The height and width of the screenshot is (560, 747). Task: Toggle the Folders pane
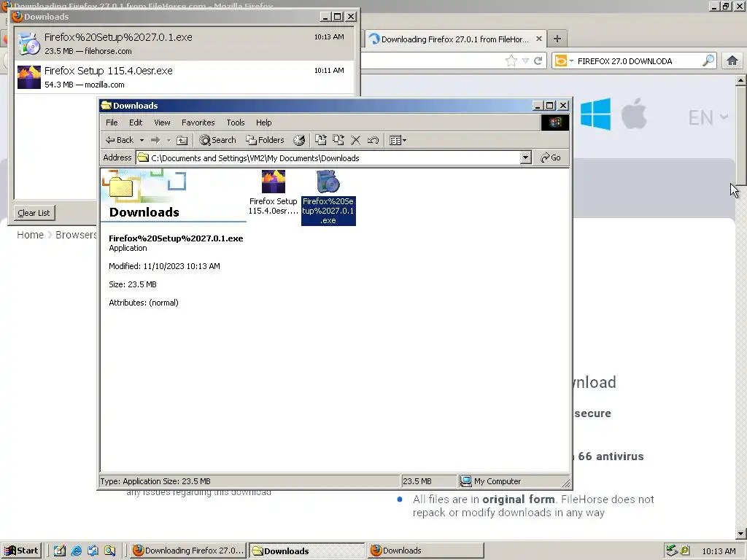click(265, 140)
